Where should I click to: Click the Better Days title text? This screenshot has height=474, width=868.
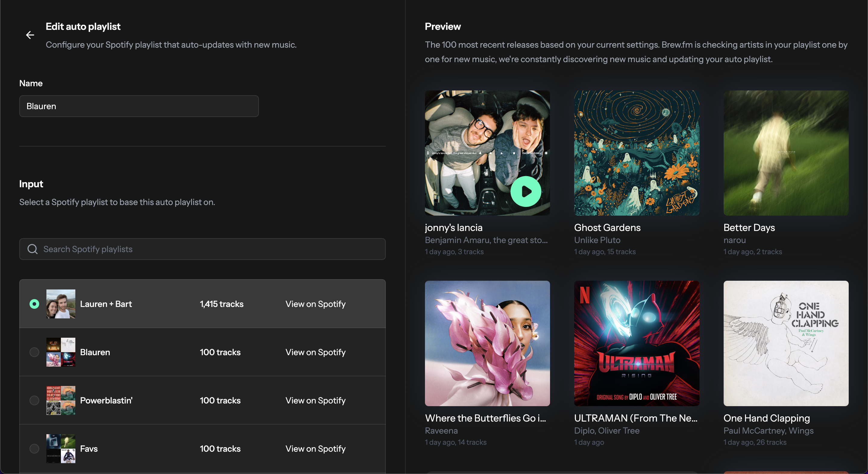[x=749, y=228]
